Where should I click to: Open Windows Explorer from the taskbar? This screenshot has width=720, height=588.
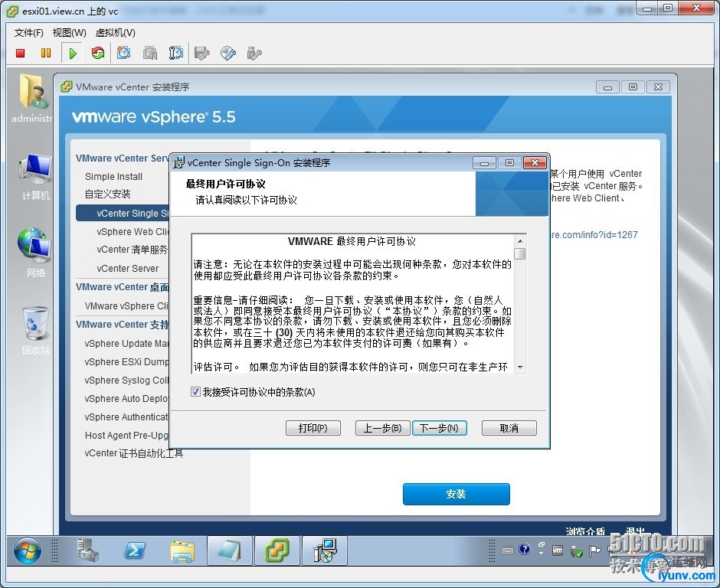click(x=182, y=550)
